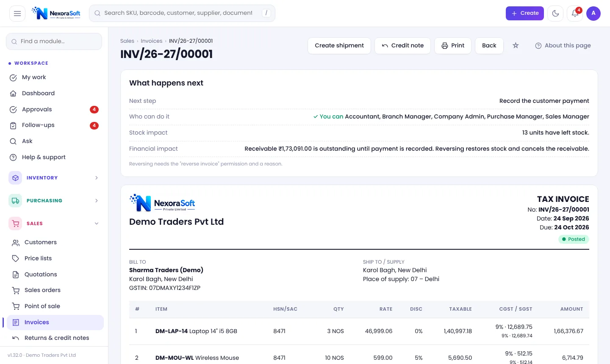Open the notifications bell
Screen dimensions: 610x364
tap(575, 14)
